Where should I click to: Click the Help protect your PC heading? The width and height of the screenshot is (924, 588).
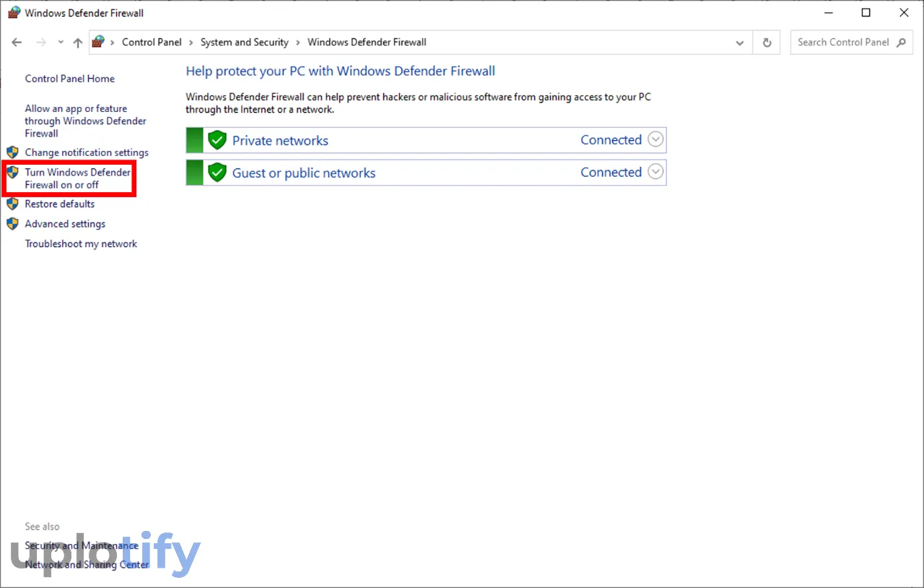[x=341, y=71]
